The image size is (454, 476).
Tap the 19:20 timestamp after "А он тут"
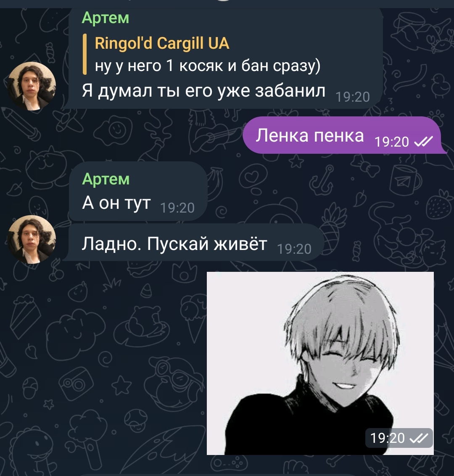[177, 208]
